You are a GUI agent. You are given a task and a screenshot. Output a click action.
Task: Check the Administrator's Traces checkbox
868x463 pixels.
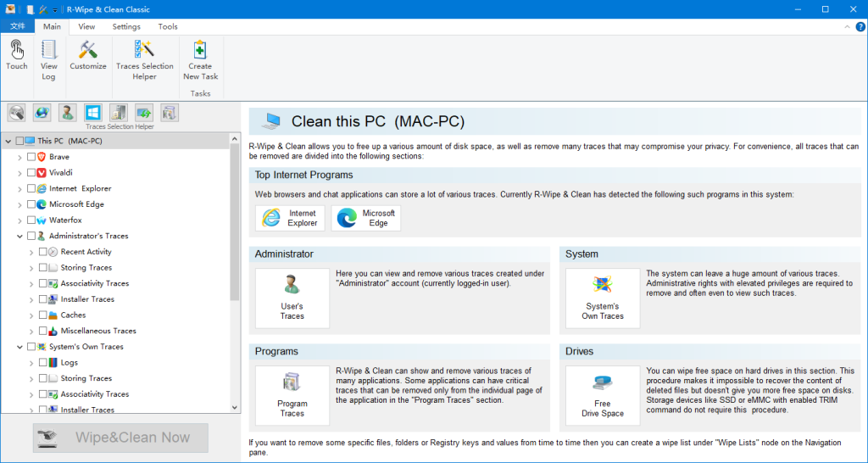pos(31,236)
